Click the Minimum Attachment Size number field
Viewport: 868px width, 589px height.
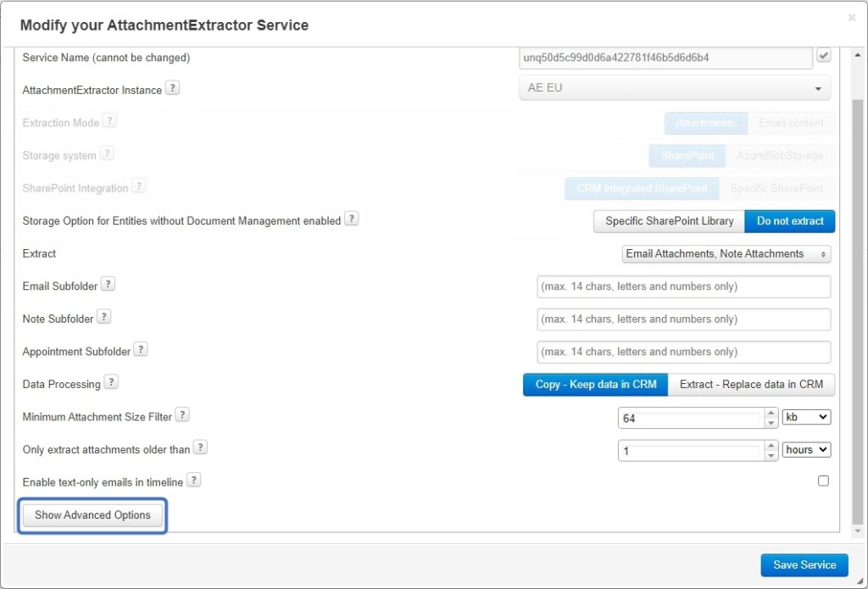(x=692, y=418)
